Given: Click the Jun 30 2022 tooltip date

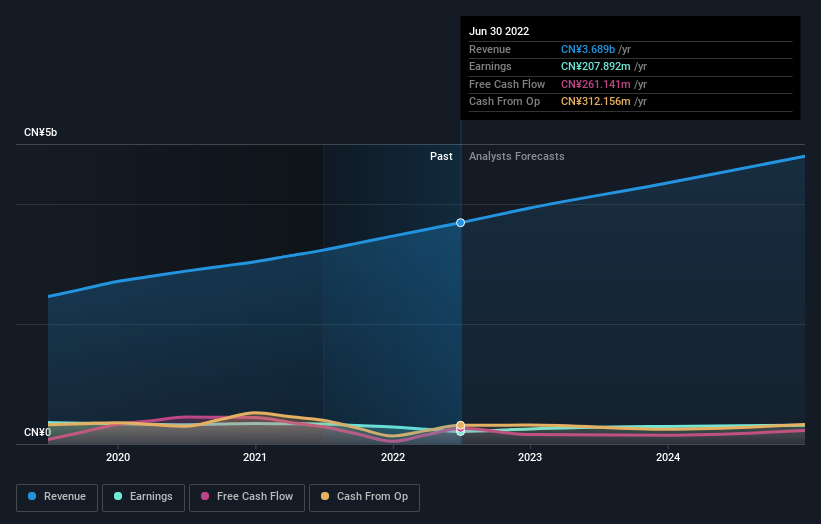Looking at the screenshot, I should click(499, 31).
